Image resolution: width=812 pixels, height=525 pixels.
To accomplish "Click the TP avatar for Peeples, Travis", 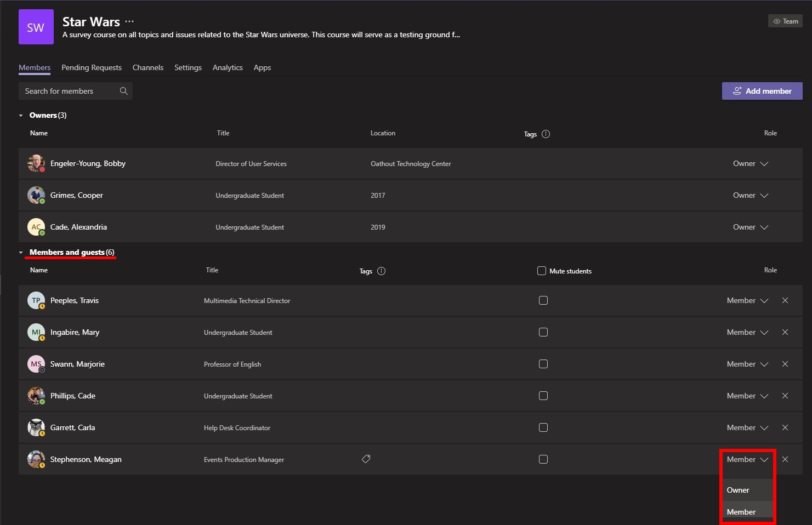I will [36, 300].
